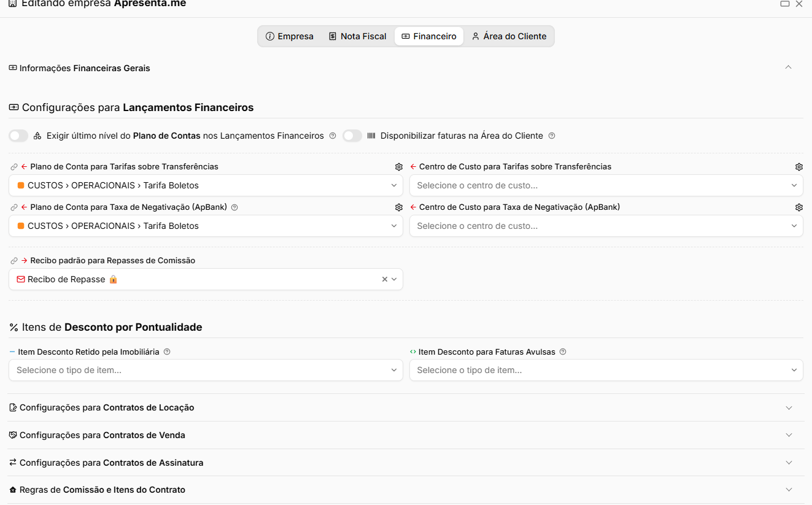Viewport: 812px width, 505px height.
Task: Show help for Plano de Conta Taxa de Negativação (ApBank)
Action: click(x=234, y=207)
